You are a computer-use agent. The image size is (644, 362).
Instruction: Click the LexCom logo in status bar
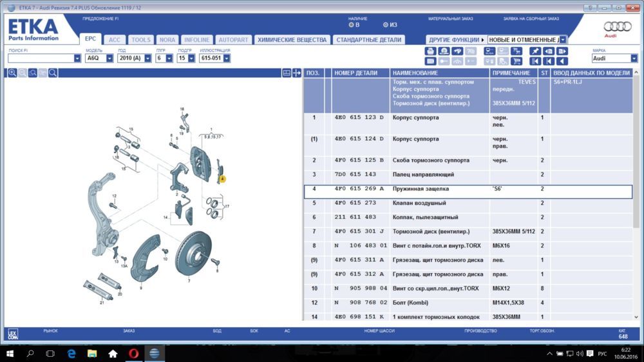coord(13,334)
